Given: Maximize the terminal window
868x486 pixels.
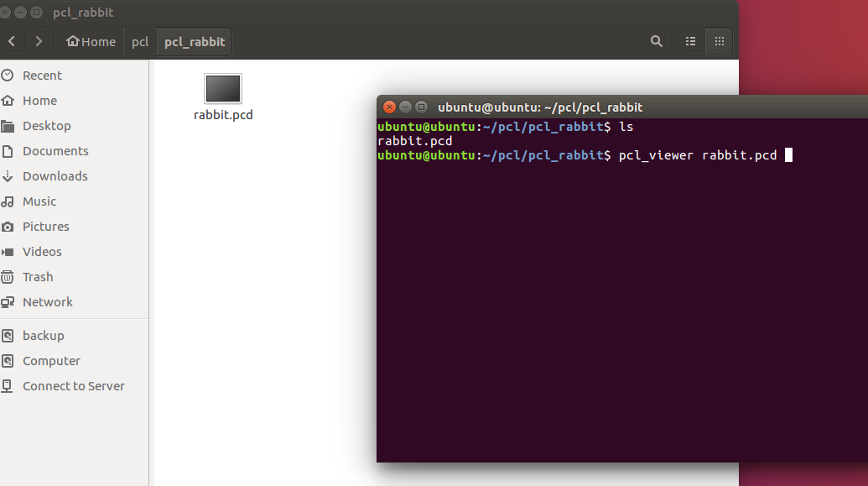Looking at the screenshot, I should [x=421, y=107].
